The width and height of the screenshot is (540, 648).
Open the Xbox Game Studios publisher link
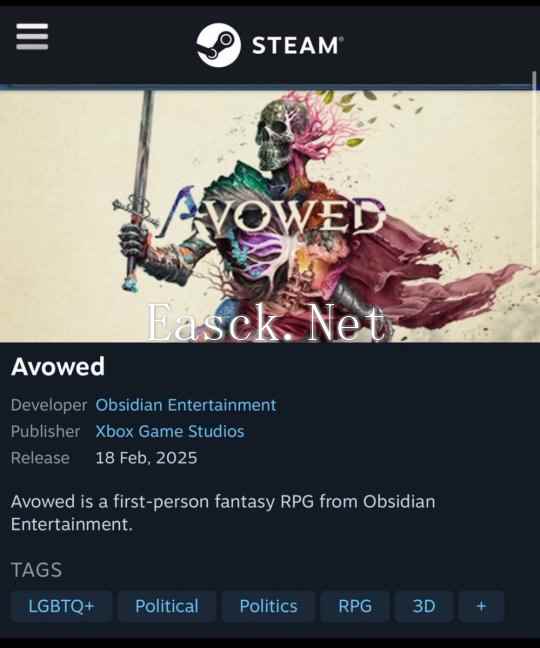pyautogui.click(x=170, y=431)
